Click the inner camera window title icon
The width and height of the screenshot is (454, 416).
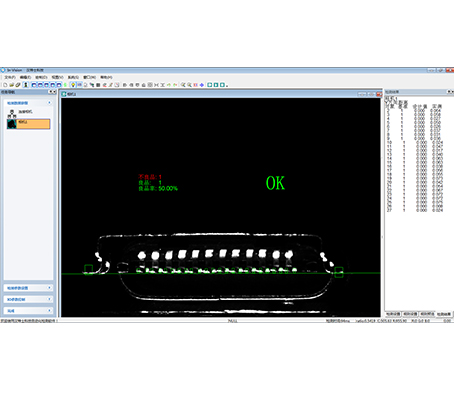[x=64, y=94]
